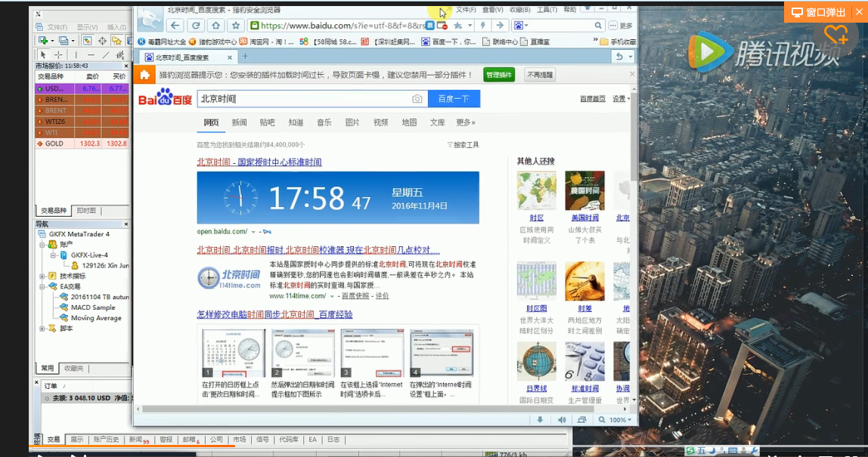Open the browser home page
The image size is (868, 457).
coord(216,26)
